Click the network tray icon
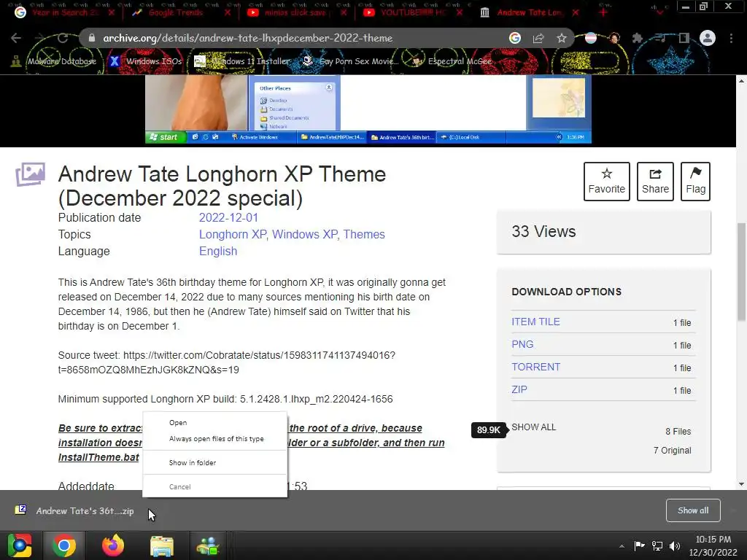Screen dimensions: 747x560 pos(657,545)
